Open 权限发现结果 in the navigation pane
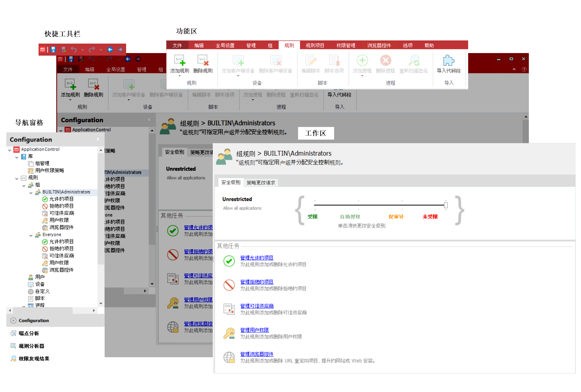The height and width of the screenshot is (392, 581). (x=34, y=359)
